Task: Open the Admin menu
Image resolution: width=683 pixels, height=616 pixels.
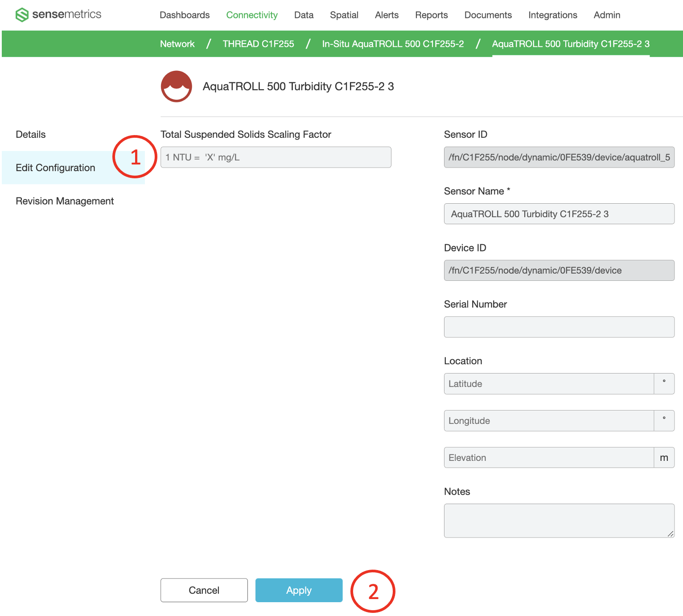Action: 607,15
